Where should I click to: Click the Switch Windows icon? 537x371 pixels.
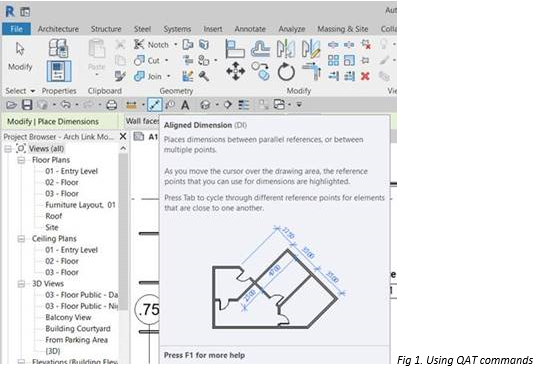[x=279, y=105]
